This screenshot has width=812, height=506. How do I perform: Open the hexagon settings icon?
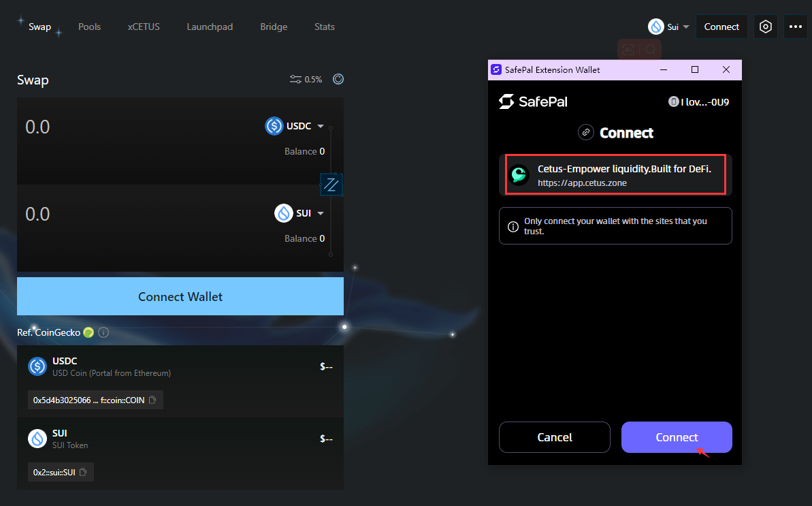766,27
